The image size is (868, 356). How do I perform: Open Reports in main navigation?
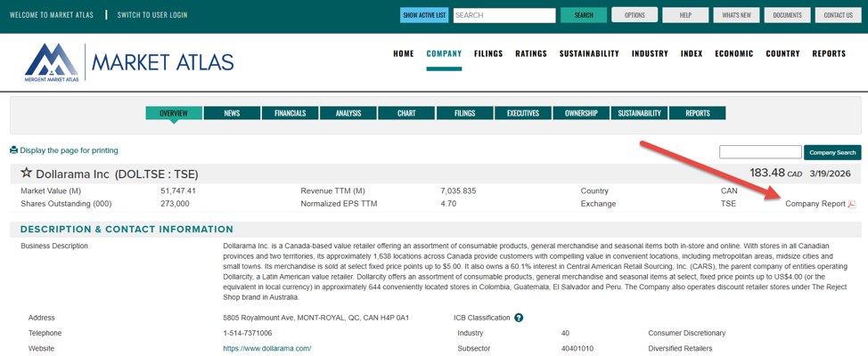tap(829, 53)
